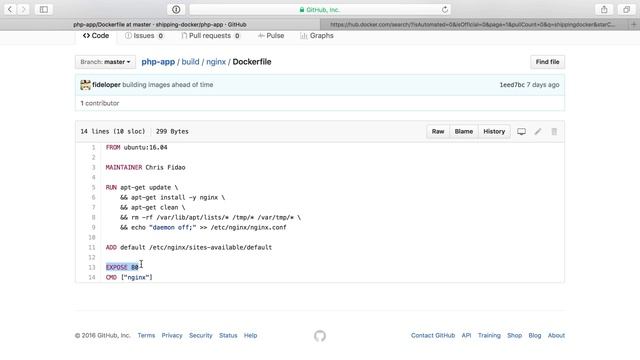Screen dimensions: 640x360
Task: Open footer Shop link
Action: pyautogui.click(x=514, y=336)
